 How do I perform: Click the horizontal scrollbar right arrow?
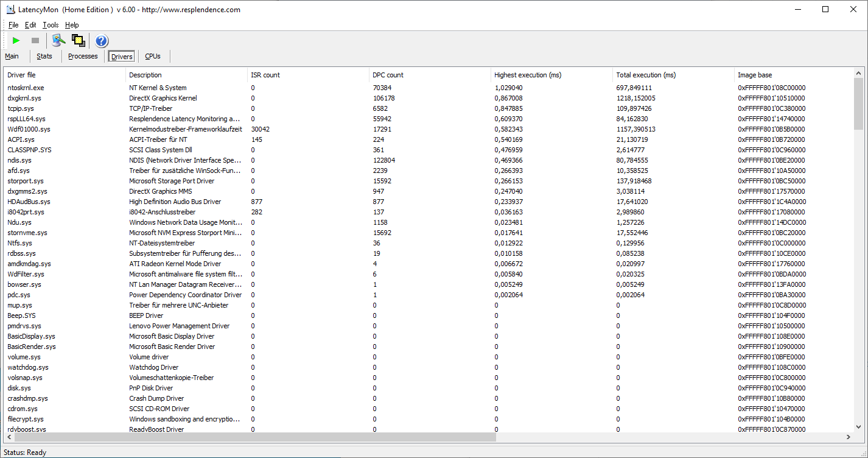point(849,437)
